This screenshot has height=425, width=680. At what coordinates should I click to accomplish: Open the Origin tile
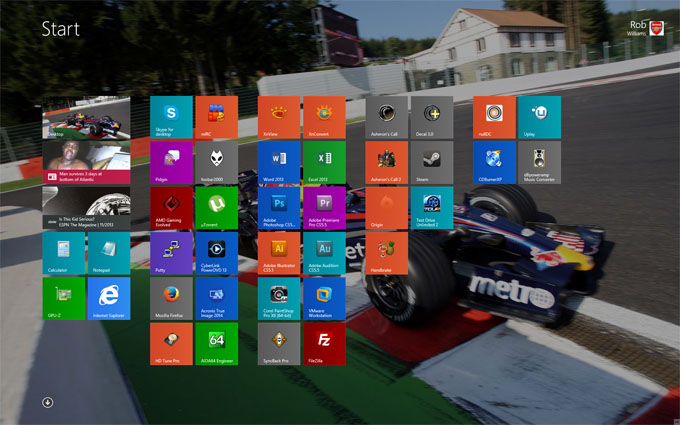pyautogui.click(x=387, y=208)
